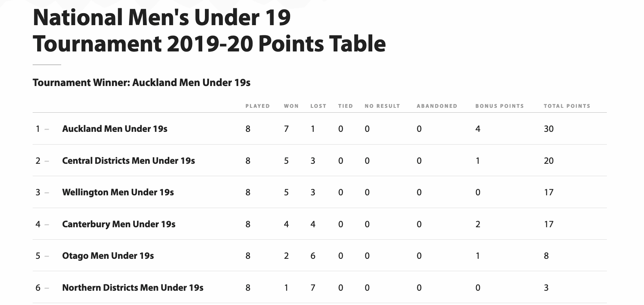Click the ABANDONED column header
The image size is (644, 305).
click(x=437, y=106)
